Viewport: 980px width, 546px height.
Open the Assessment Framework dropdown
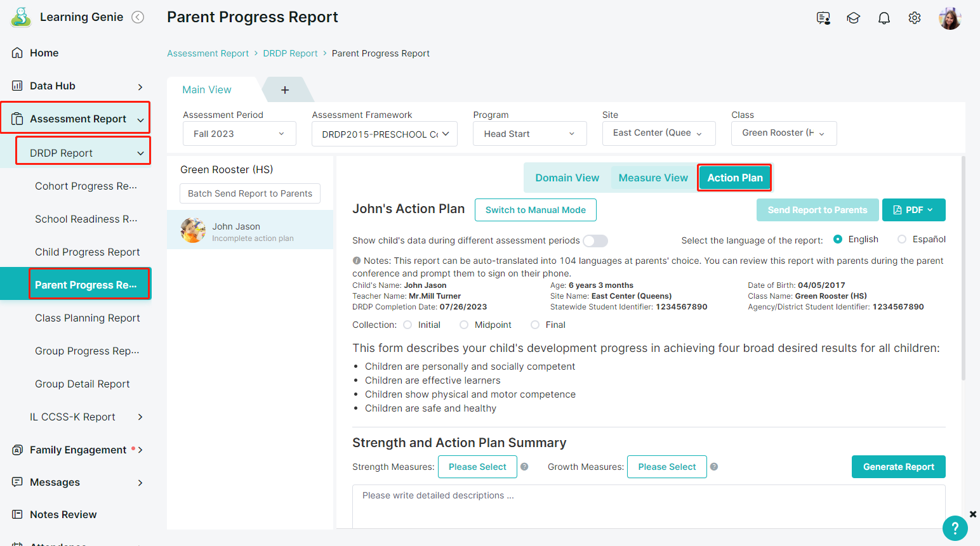(x=385, y=134)
